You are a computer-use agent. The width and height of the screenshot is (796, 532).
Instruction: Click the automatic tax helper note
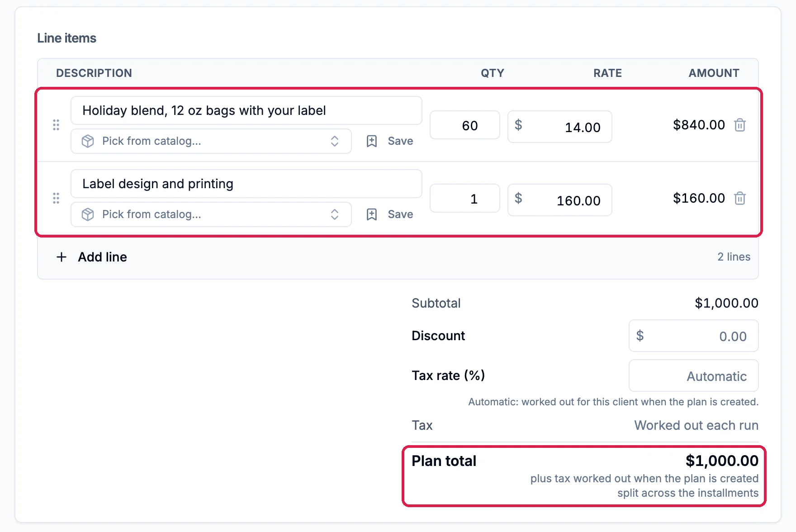pyautogui.click(x=613, y=402)
